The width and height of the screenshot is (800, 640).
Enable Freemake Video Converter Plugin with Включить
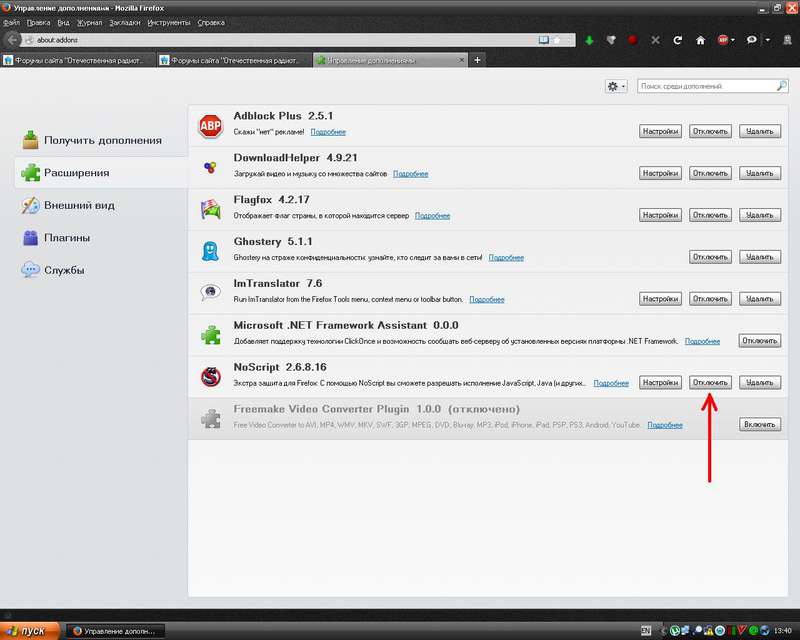[x=760, y=424]
